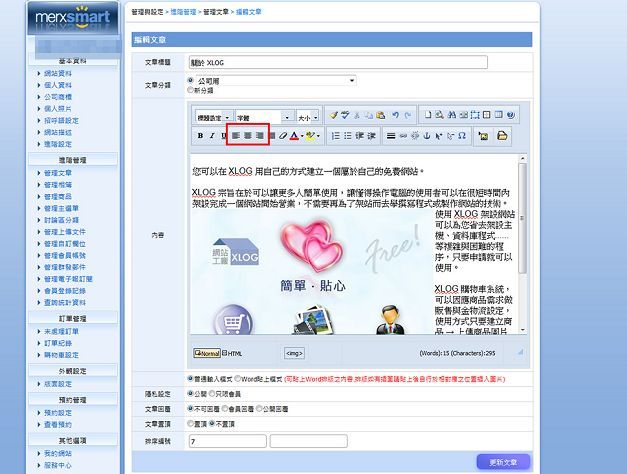
Task: Insert a numbered list
Action: [x=336, y=136]
